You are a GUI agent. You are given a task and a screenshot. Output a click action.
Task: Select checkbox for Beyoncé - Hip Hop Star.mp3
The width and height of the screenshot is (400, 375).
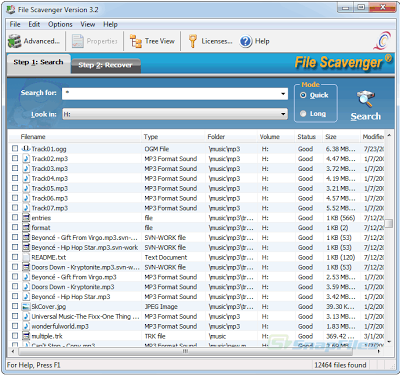pos(15,296)
